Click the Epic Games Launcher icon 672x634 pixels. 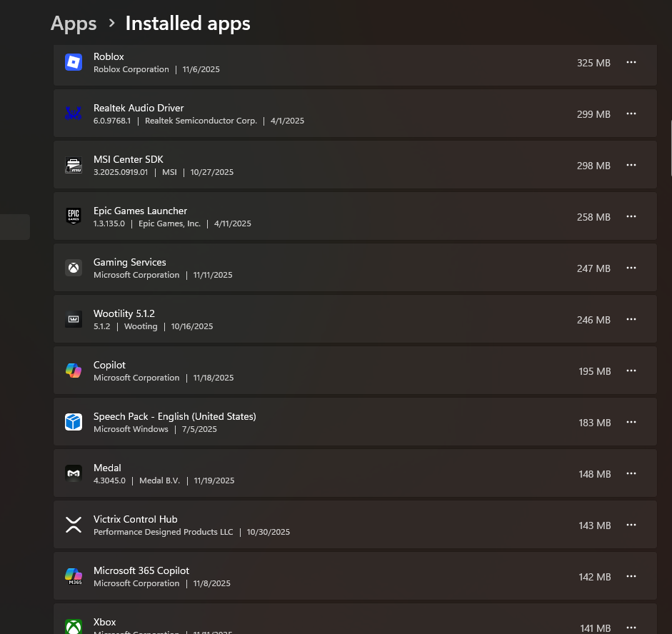[74, 216]
